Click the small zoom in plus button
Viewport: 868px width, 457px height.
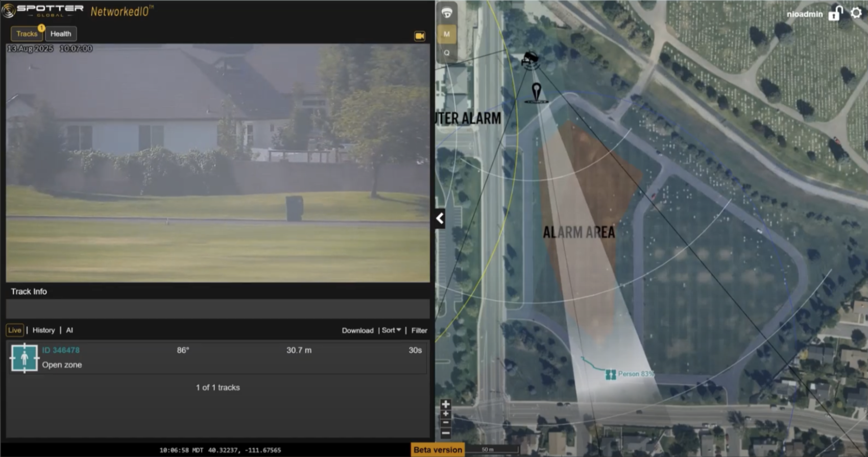(x=446, y=414)
